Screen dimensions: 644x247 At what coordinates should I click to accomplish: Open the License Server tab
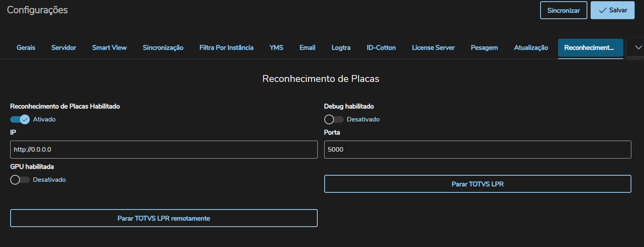(433, 48)
